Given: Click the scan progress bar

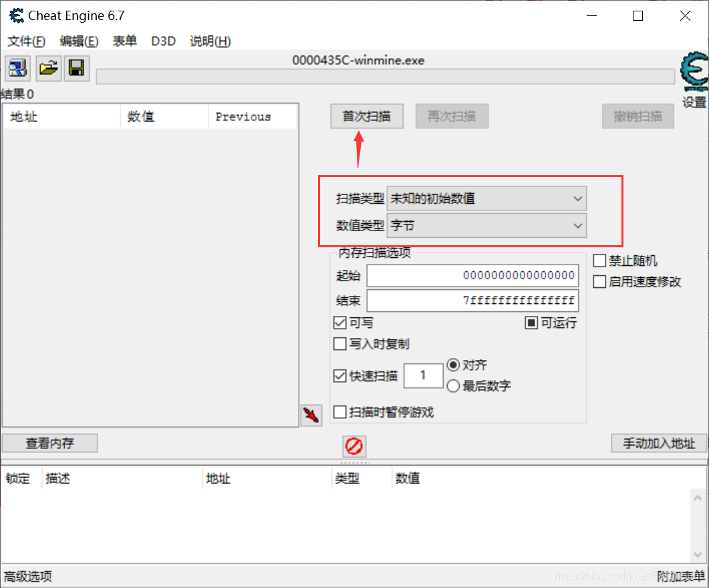Looking at the screenshot, I should tap(386, 76).
